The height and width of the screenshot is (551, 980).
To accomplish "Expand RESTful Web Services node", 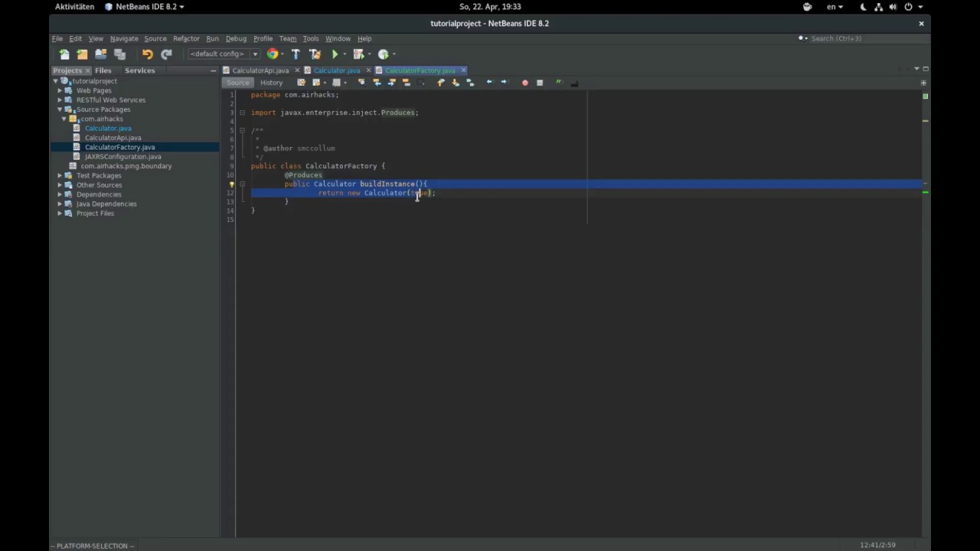I will (x=60, y=100).
